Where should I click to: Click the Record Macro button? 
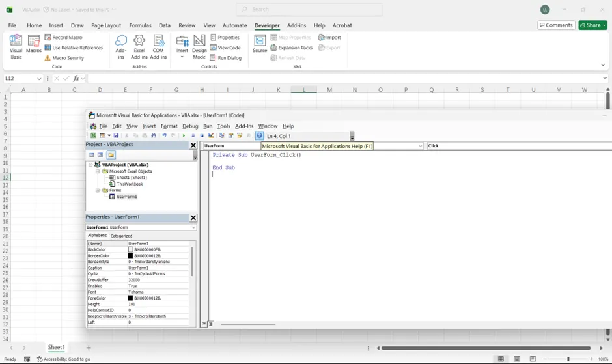(63, 38)
